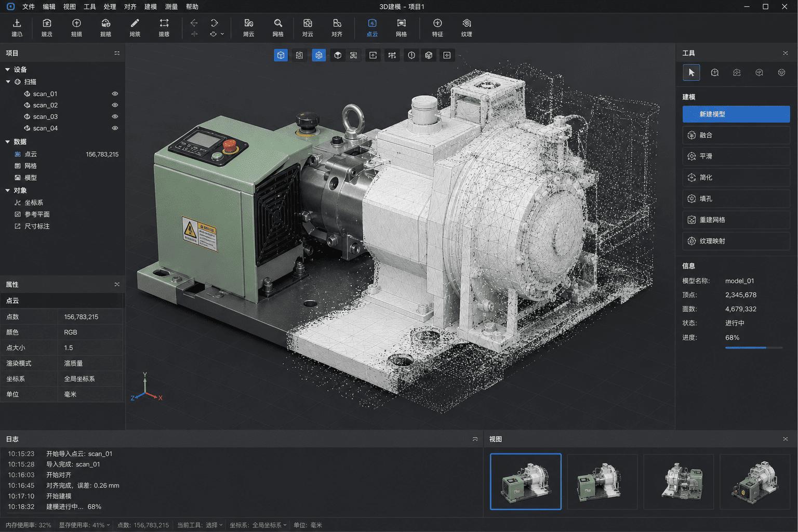The width and height of the screenshot is (798, 532).
Task: Collapse the 日志 panel with its header icon
Action: click(x=475, y=439)
